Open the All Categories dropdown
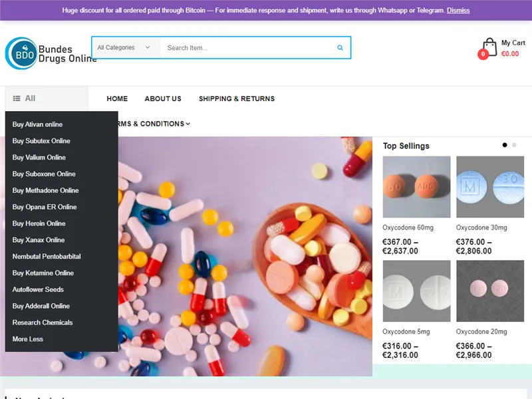The height and width of the screenshot is (399, 532). 123,48
